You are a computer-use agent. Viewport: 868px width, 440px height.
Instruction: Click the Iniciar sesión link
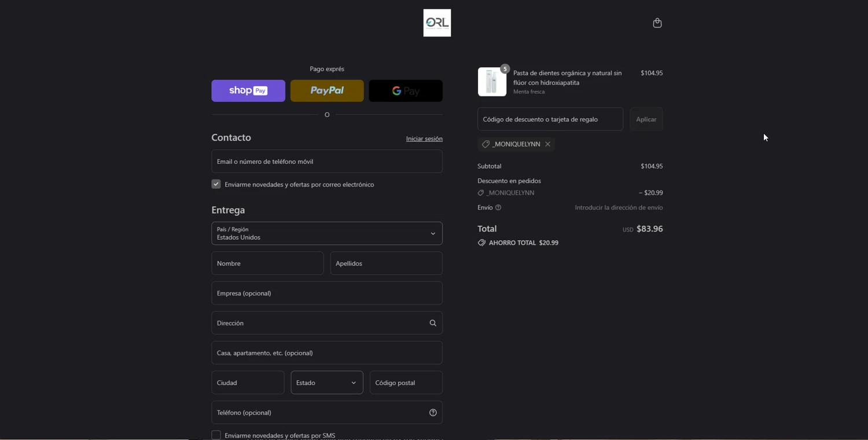424,139
